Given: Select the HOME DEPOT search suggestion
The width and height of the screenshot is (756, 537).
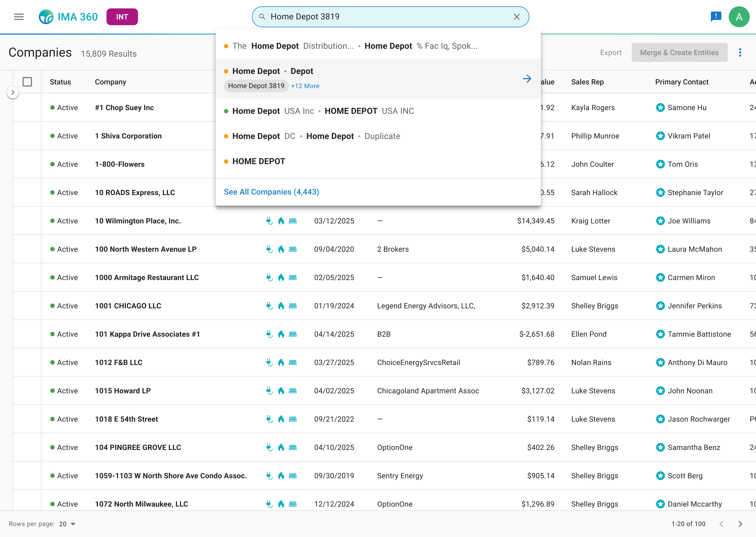Looking at the screenshot, I should [259, 161].
